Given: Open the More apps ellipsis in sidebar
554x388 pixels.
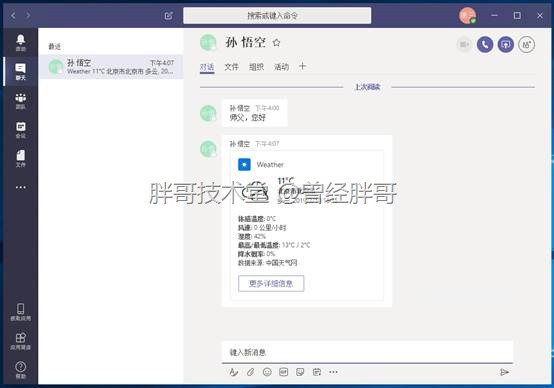Looking at the screenshot, I should tap(20, 187).
